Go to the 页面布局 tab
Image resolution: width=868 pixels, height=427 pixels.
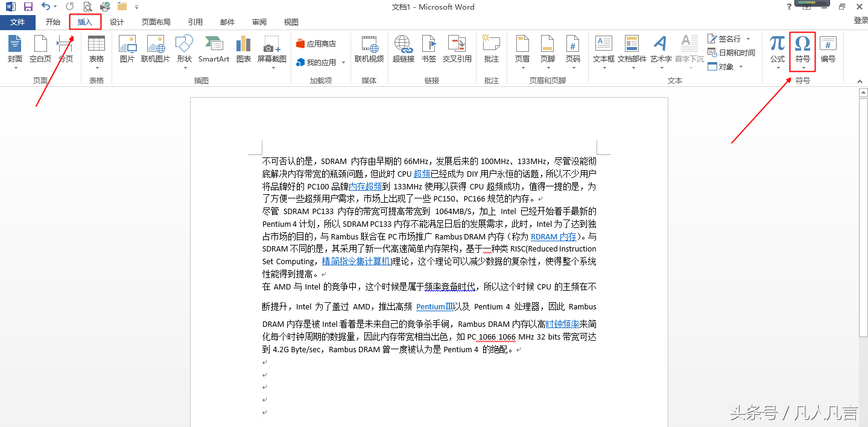point(156,22)
